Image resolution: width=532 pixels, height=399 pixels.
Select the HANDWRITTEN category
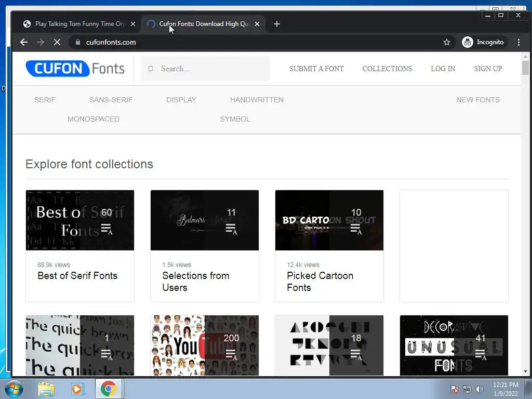pyautogui.click(x=257, y=100)
